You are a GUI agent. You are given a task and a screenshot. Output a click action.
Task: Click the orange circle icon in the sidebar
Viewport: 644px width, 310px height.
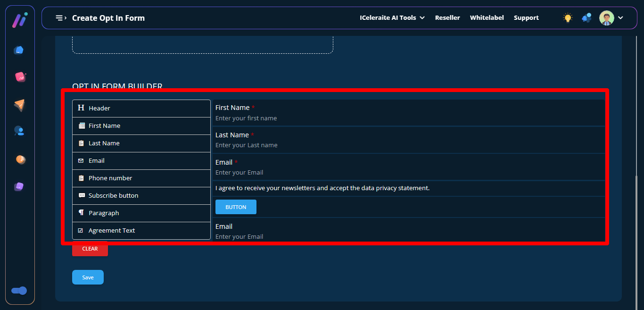[20, 159]
